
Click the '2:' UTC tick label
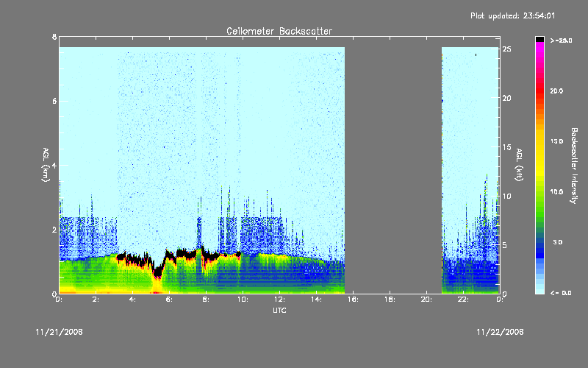pyautogui.click(x=96, y=300)
